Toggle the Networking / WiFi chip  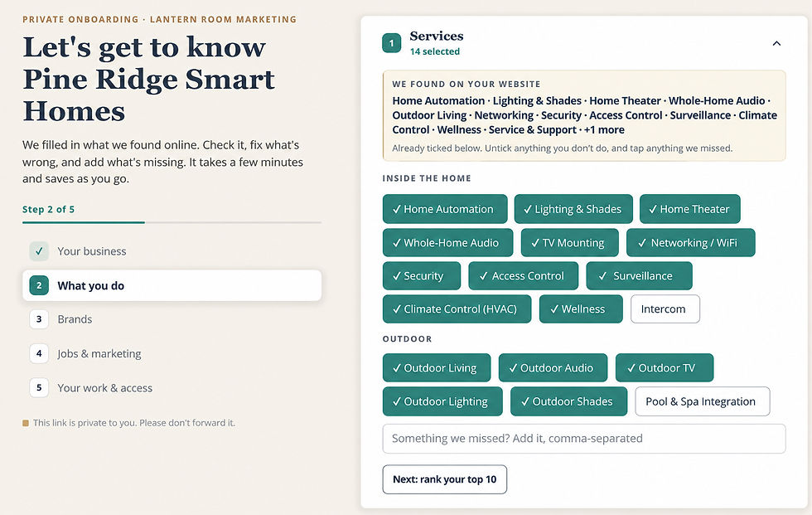690,242
